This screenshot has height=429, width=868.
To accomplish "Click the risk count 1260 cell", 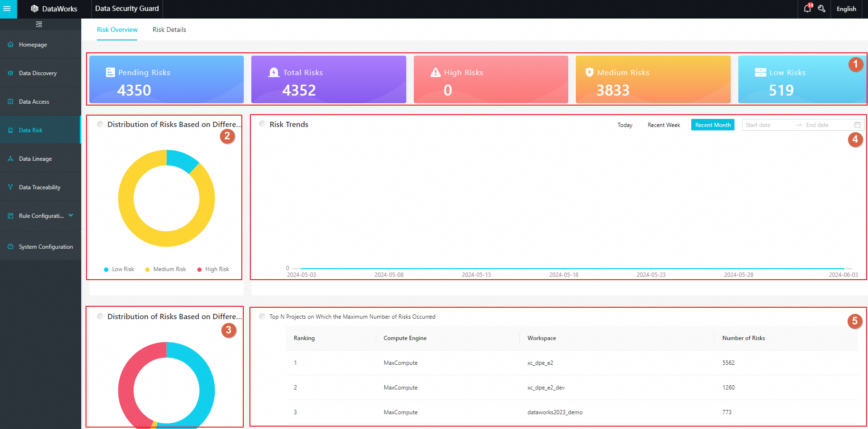I will pos(728,388).
